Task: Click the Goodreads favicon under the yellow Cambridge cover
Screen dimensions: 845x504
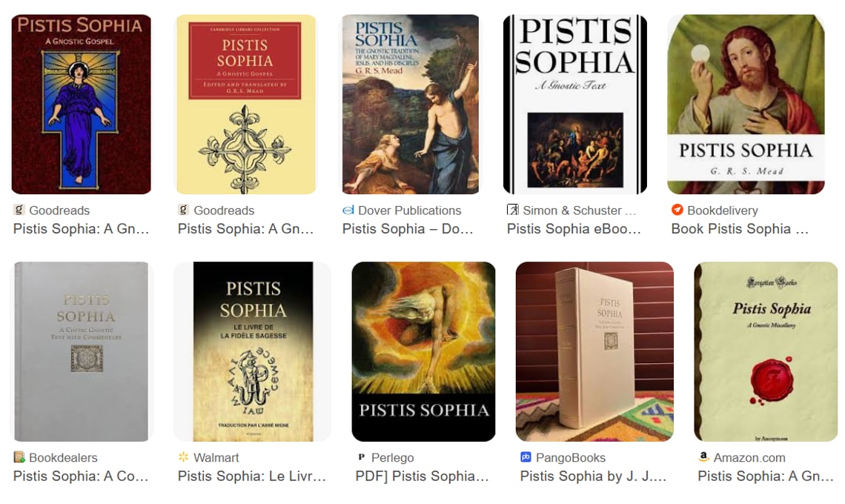Action: [x=183, y=210]
